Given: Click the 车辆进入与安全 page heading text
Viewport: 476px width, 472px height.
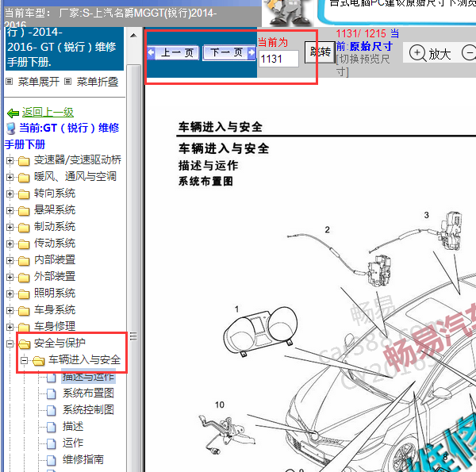Looking at the screenshot, I should pyautogui.click(x=224, y=148).
